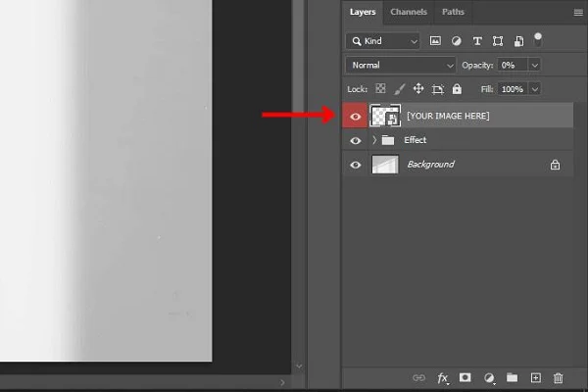Create a new layer icon

pyautogui.click(x=536, y=377)
